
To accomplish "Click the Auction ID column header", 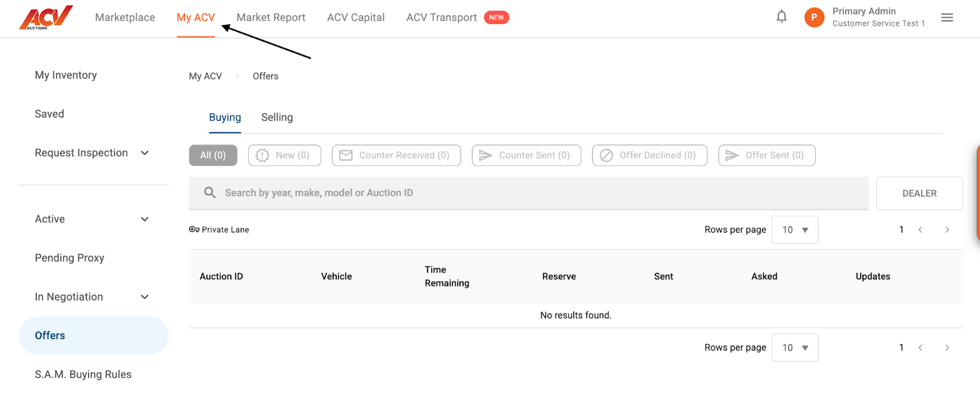I will coord(221,277).
